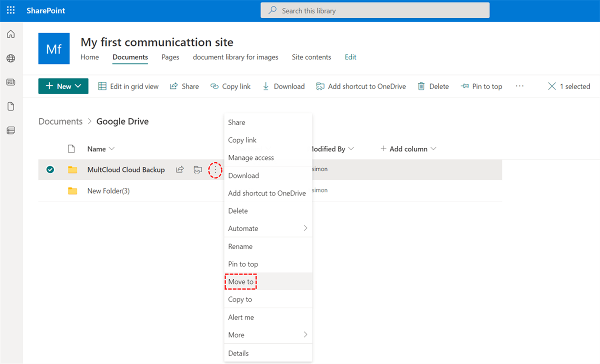This screenshot has width=600, height=364.
Task: Open the news icon in left sidebar
Action: [10, 82]
